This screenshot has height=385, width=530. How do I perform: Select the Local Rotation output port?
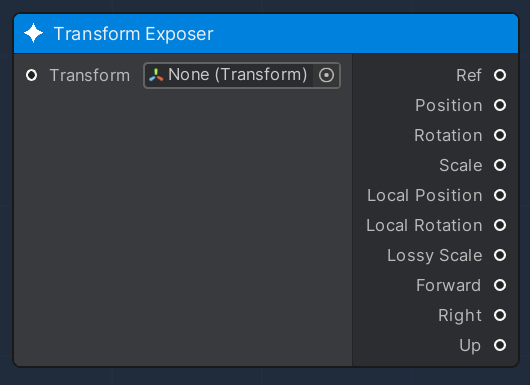click(x=500, y=225)
